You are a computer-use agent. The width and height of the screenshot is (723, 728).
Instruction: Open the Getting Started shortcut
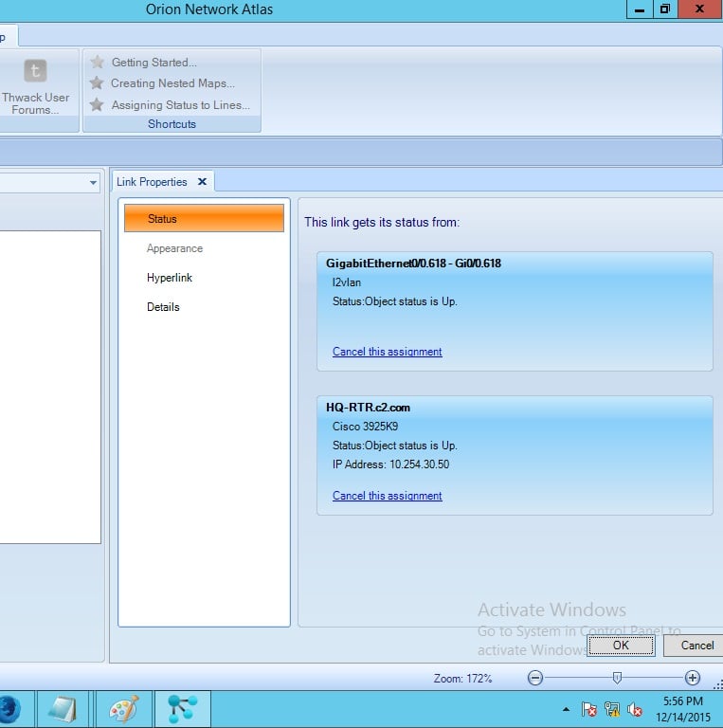[154, 63]
